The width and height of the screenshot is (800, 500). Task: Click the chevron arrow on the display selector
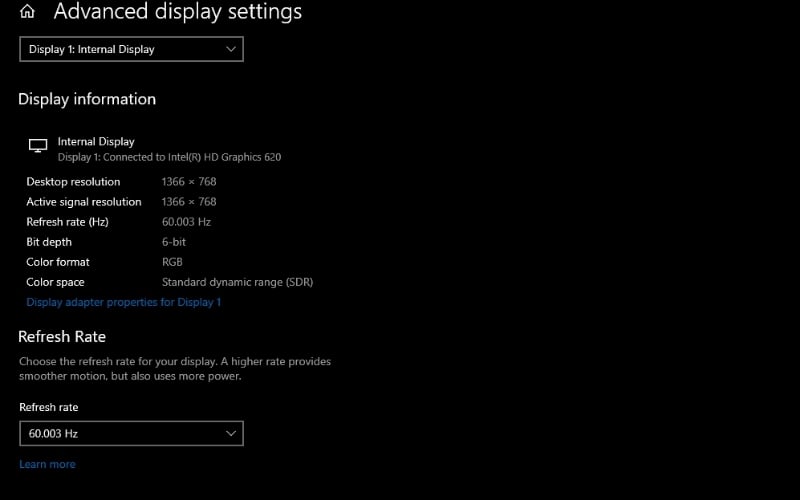[x=231, y=49]
